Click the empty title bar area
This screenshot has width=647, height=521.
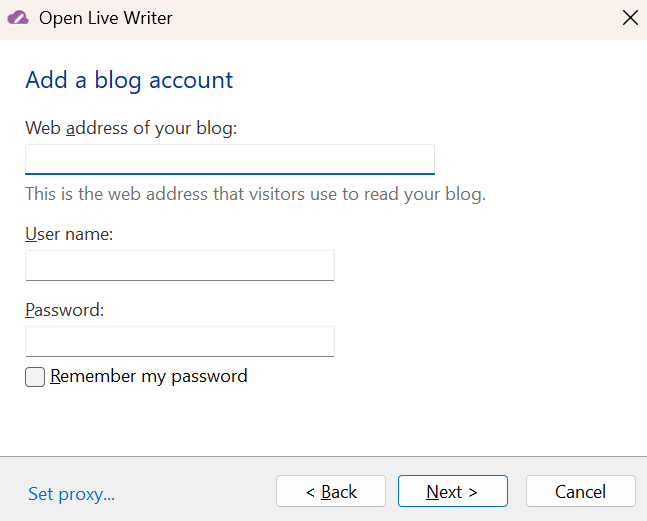pyautogui.click(x=400, y=18)
